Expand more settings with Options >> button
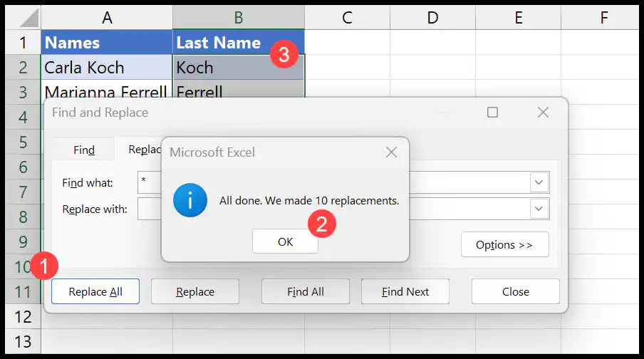This screenshot has height=359, width=644. tap(505, 245)
